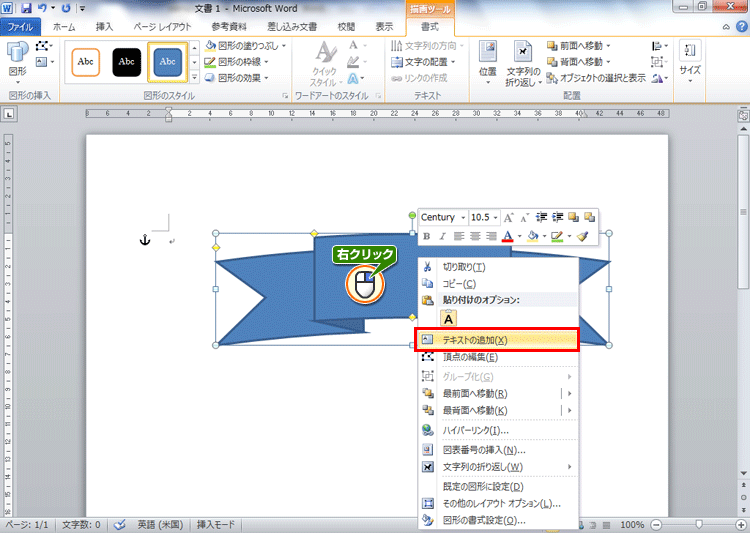
Task: Click the Word help question mark icon
Action: click(741, 27)
